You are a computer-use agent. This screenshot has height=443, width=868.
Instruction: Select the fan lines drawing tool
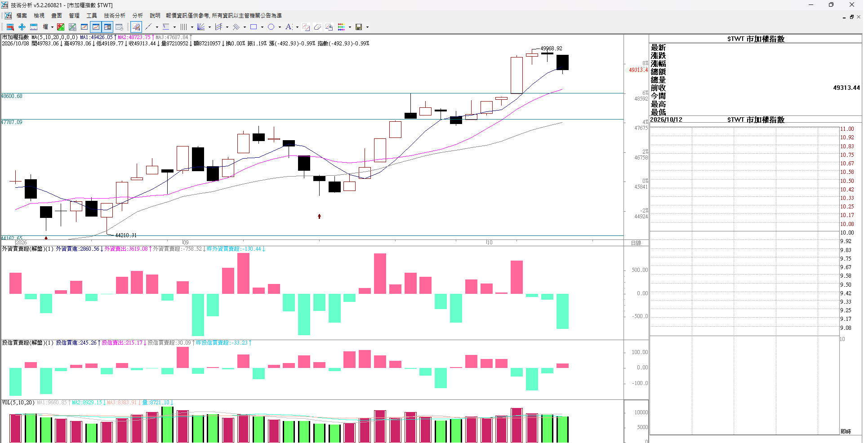pyautogui.click(x=201, y=27)
